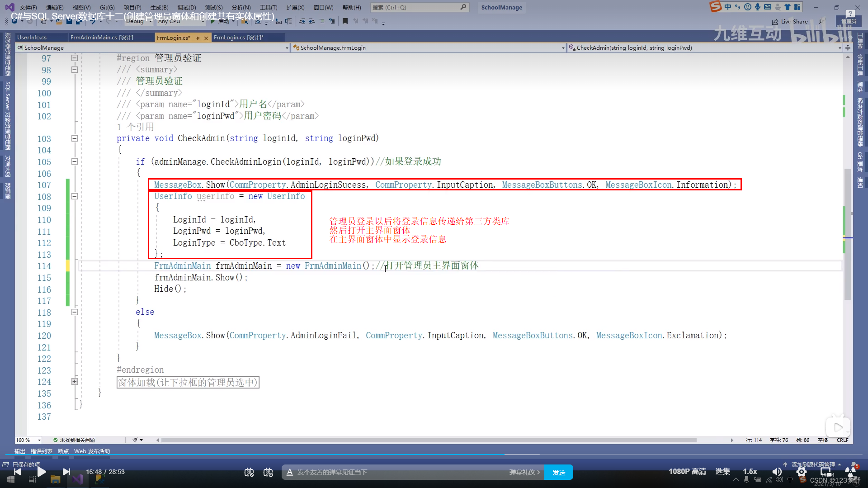Collapse the UserInfo initializer at line 108
Screen dimensions: 868x488
click(x=75, y=196)
